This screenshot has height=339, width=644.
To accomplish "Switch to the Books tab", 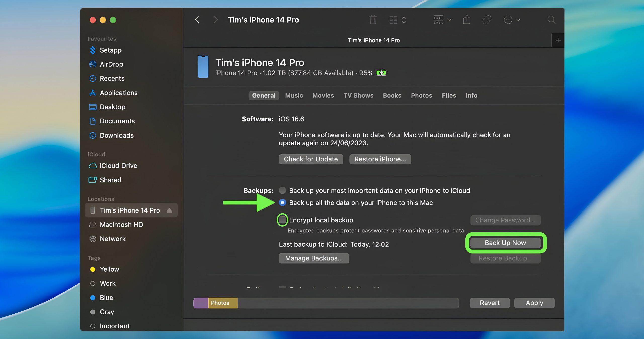I will coord(392,95).
